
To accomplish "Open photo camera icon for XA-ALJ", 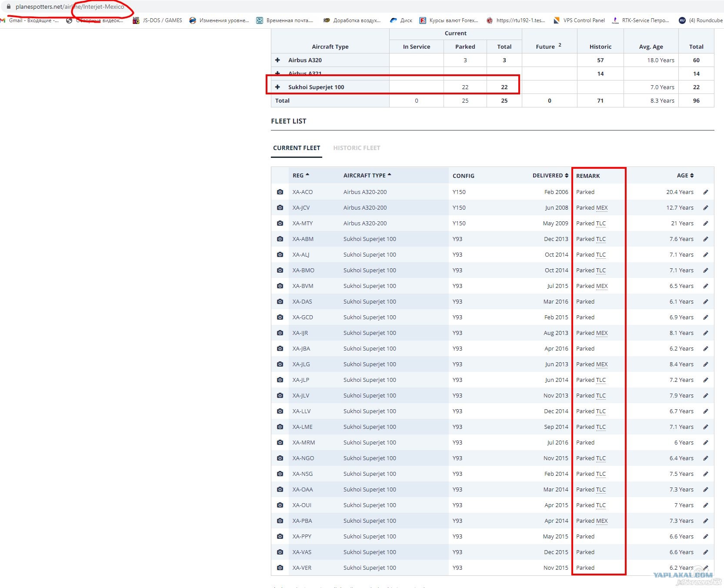I will 280,254.
